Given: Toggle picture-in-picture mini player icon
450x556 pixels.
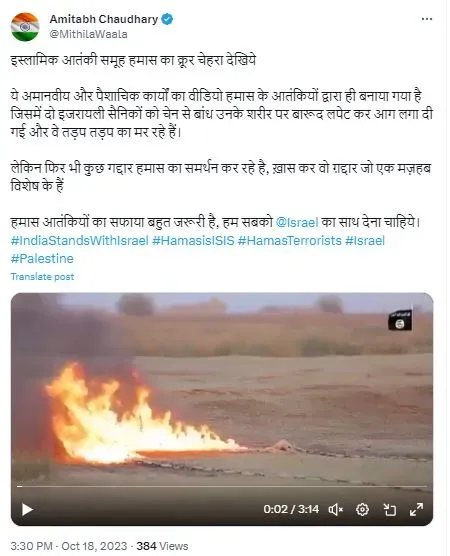Looking at the screenshot, I should coord(389,510).
